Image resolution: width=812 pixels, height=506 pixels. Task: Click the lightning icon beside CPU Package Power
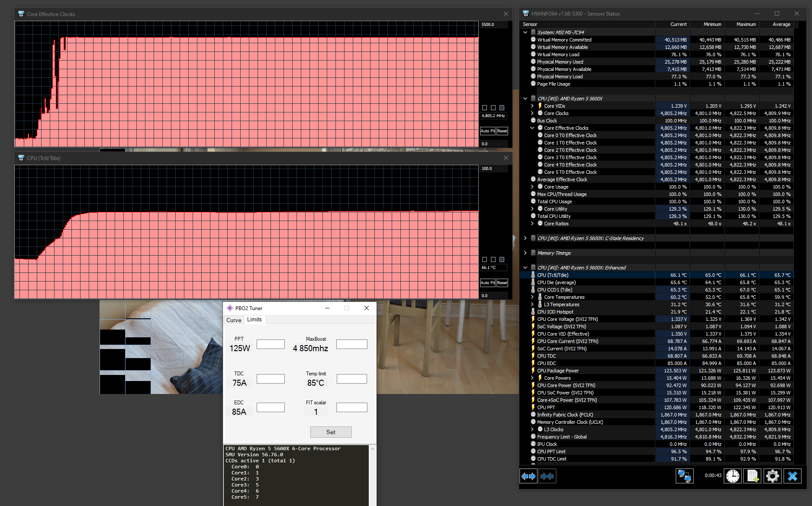[533, 371]
